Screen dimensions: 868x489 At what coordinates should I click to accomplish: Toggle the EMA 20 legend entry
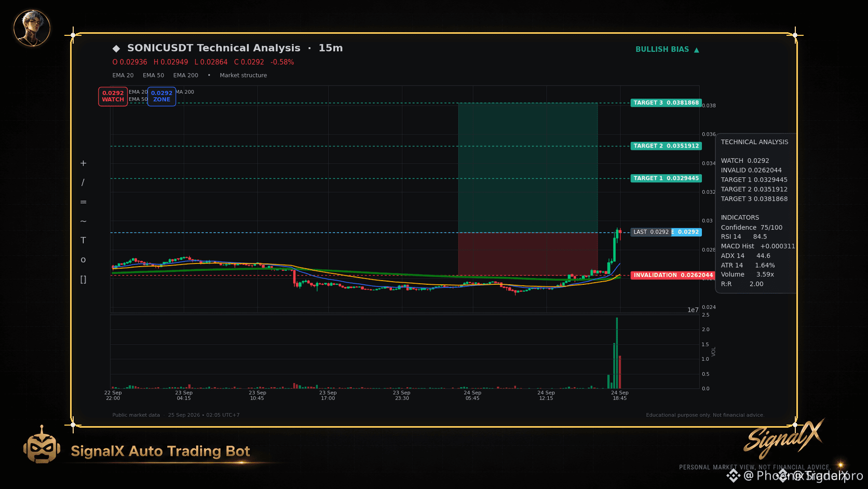pyautogui.click(x=123, y=75)
